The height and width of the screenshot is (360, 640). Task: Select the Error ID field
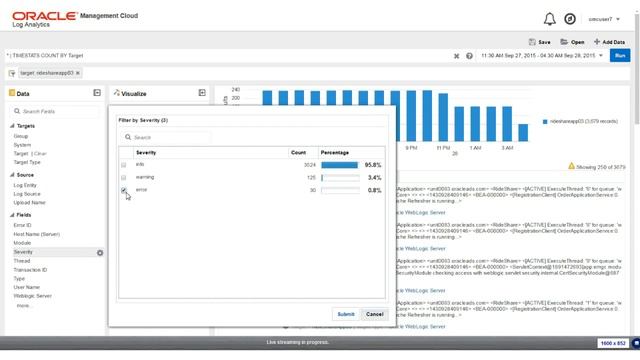click(x=22, y=225)
